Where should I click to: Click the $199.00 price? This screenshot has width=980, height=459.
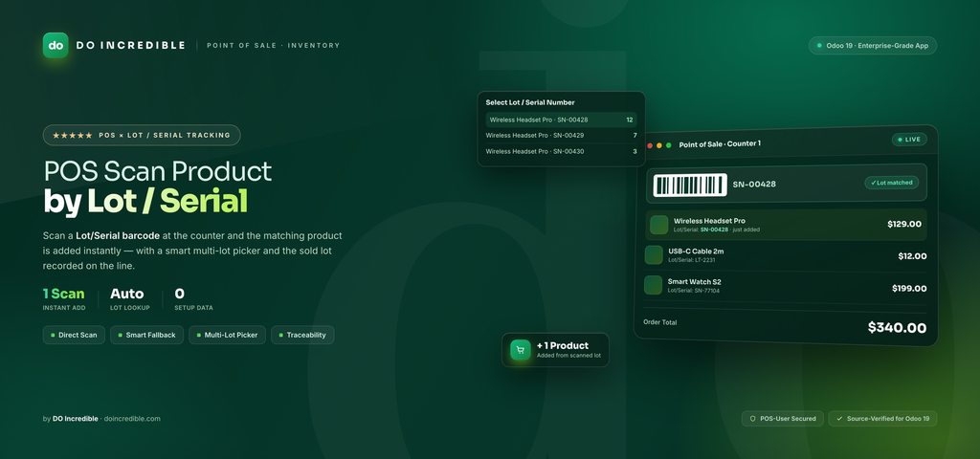click(x=909, y=288)
